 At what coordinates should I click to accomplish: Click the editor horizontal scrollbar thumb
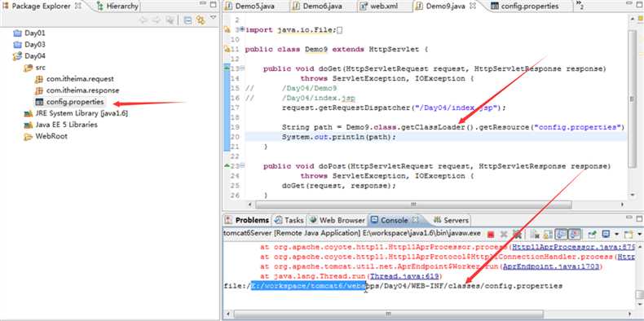413,204
